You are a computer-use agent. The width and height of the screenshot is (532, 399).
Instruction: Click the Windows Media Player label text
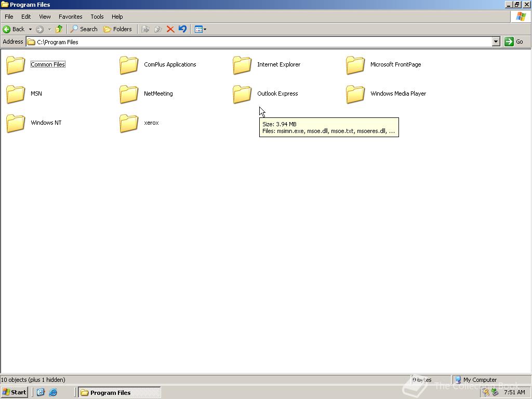point(398,94)
